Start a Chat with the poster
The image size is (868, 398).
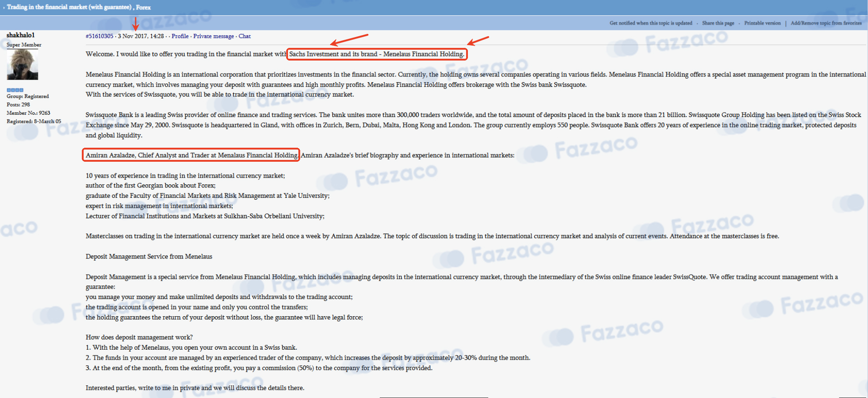tap(245, 36)
